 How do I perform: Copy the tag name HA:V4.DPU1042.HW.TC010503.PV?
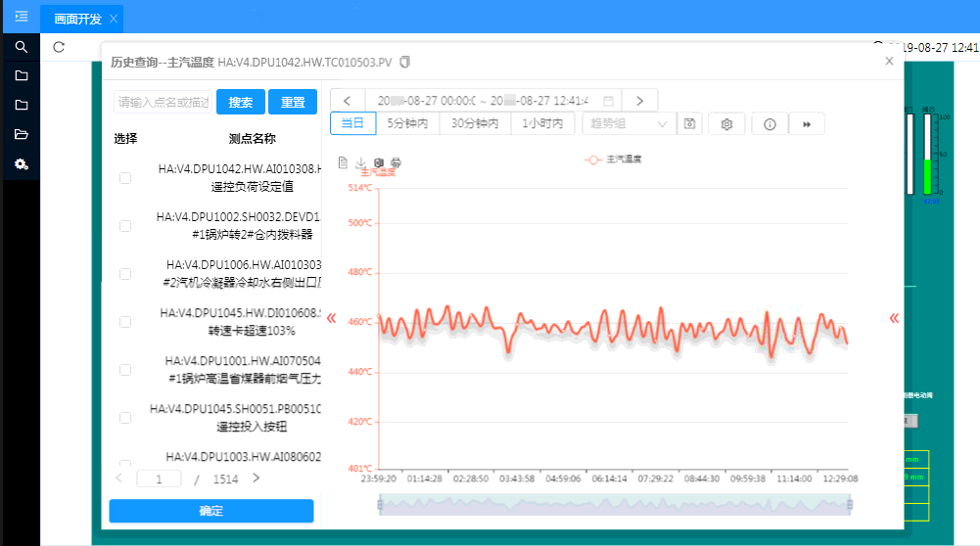click(405, 62)
